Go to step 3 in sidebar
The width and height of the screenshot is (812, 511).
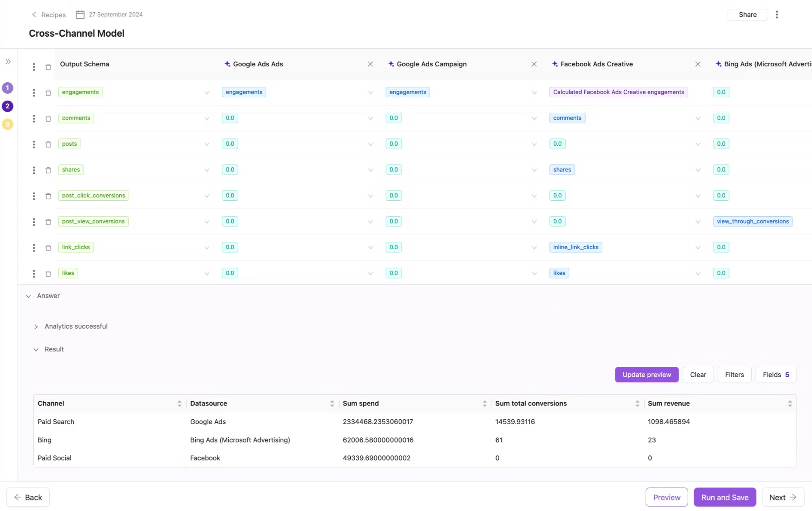coord(7,124)
